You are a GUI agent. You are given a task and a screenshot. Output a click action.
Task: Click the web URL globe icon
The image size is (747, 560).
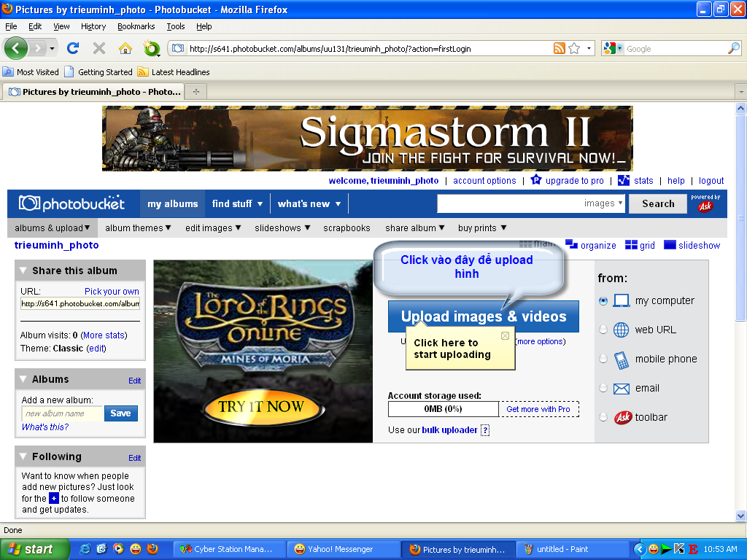tap(622, 330)
